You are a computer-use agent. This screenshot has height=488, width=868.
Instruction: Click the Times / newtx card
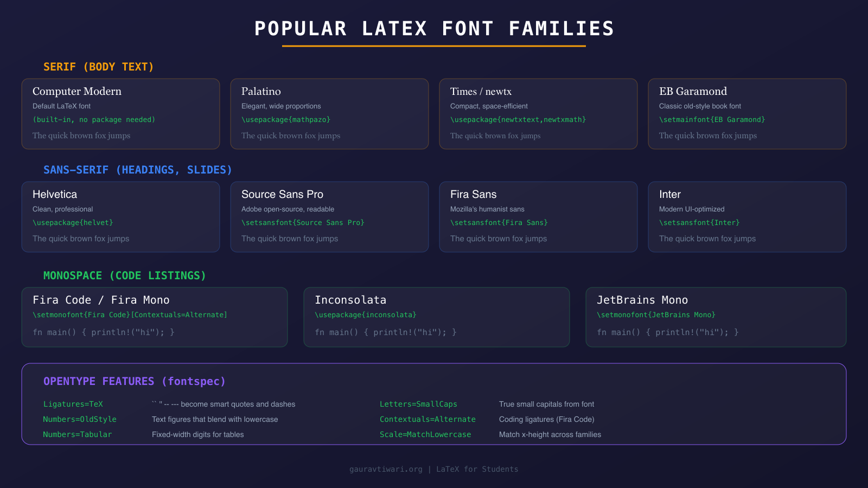click(x=538, y=114)
